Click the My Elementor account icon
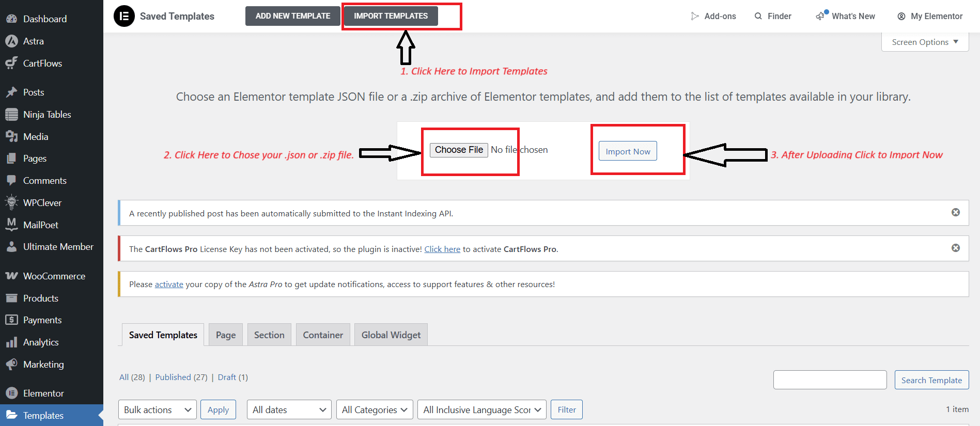 click(x=901, y=16)
